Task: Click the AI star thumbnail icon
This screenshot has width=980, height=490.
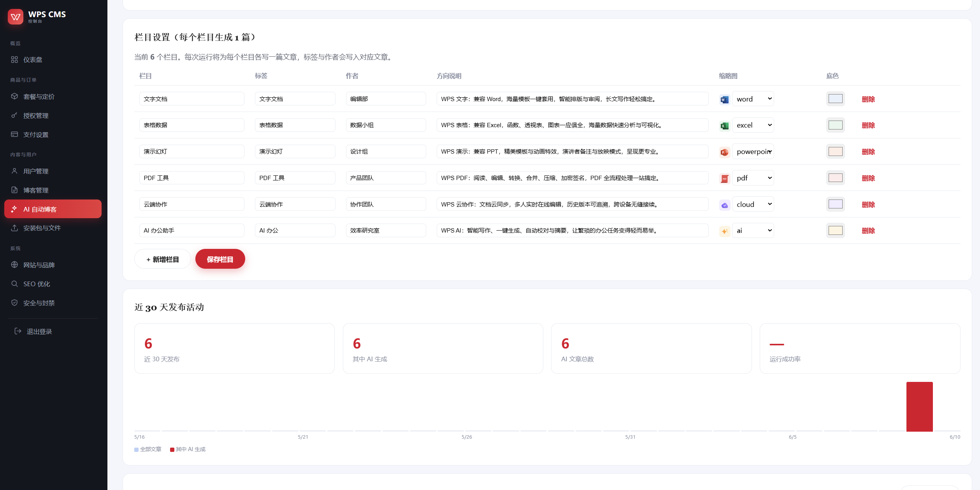Action: pyautogui.click(x=724, y=231)
